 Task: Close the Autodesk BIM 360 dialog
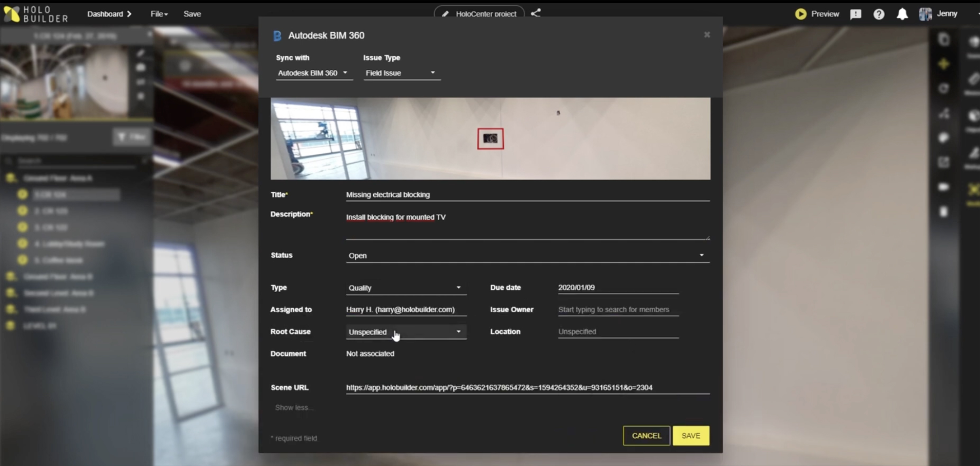tap(707, 35)
